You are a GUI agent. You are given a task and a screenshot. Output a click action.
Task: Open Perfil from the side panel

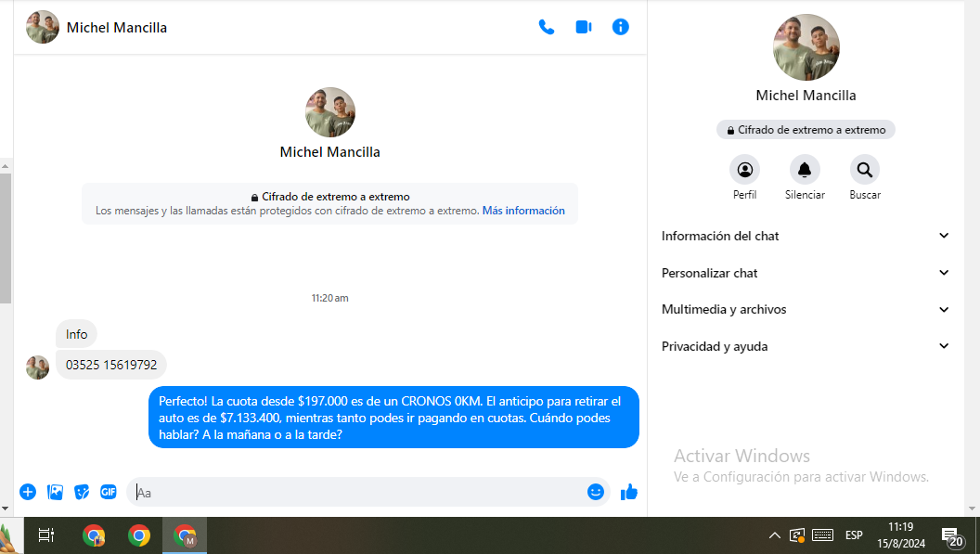[744, 170]
